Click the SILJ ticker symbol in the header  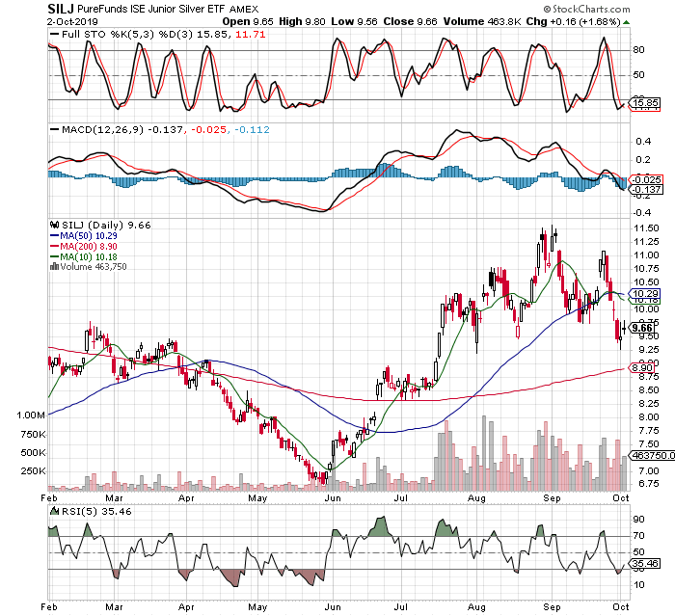(x=61, y=9)
